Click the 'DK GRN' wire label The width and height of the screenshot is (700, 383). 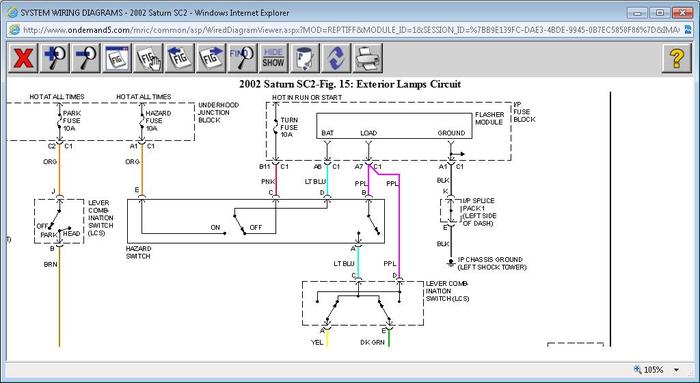click(372, 342)
